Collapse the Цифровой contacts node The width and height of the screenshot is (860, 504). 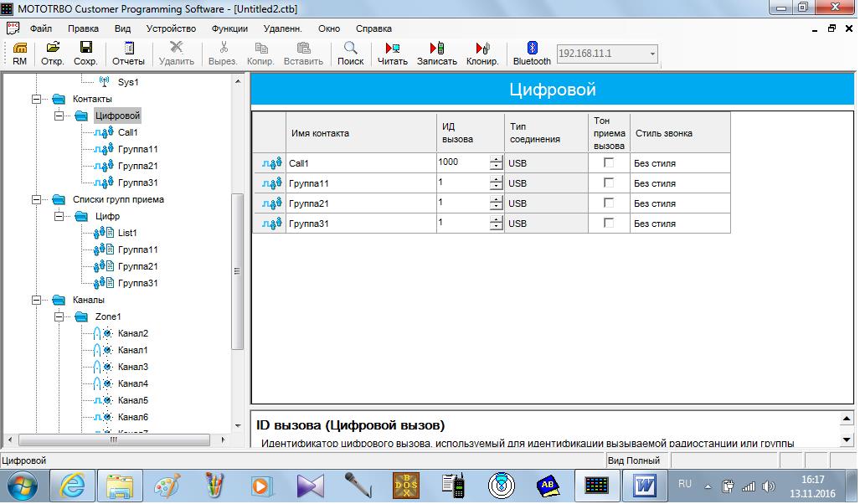click(59, 116)
